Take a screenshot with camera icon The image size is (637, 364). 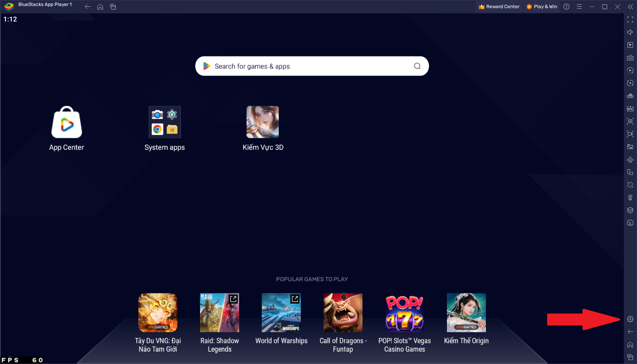pos(630,121)
